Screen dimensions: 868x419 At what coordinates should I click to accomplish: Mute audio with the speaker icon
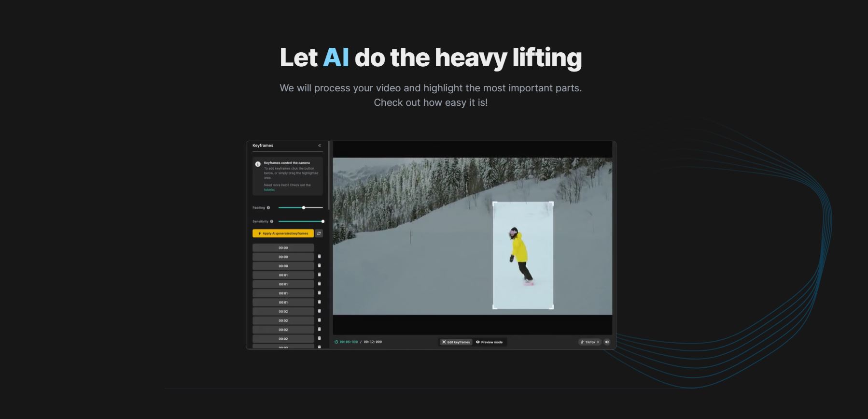click(x=607, y=342)
